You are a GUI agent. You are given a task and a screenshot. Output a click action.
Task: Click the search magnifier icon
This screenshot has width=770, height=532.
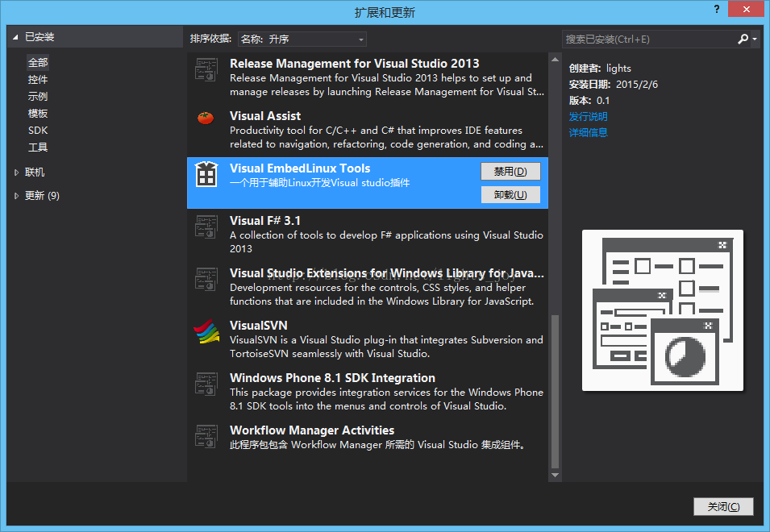743,39
